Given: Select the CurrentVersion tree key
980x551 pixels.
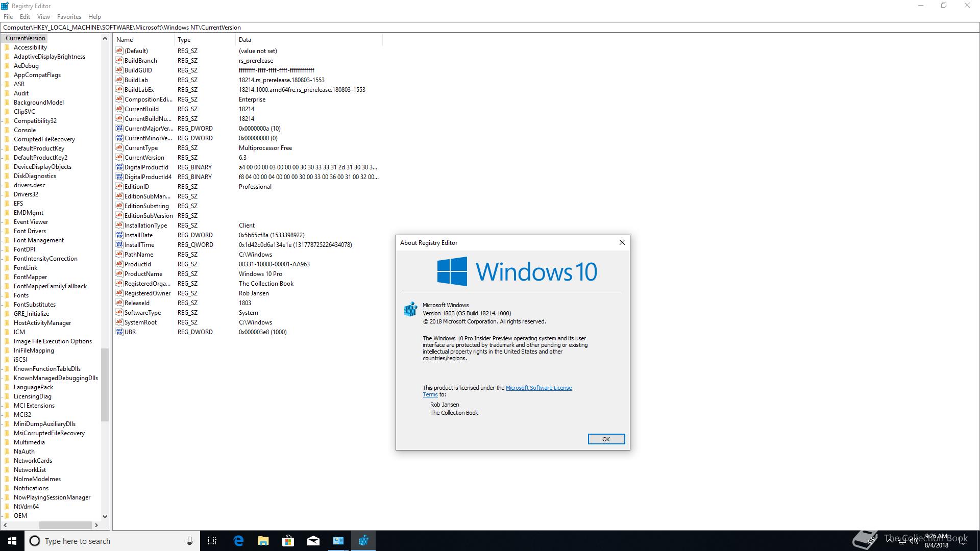Looking at the screenshot, I should (26, 38).
